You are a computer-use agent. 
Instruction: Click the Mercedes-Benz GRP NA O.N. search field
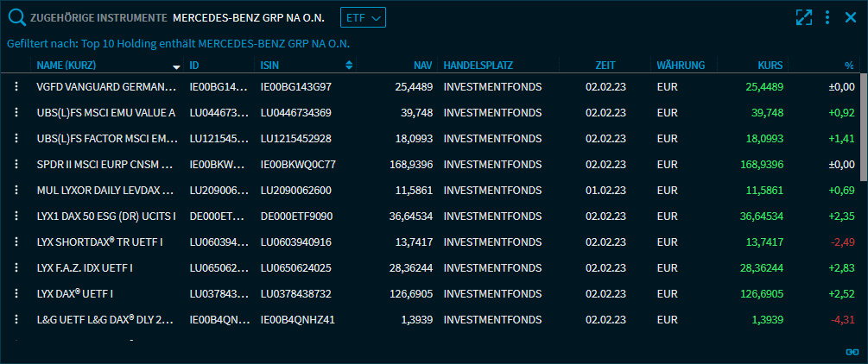250,17
